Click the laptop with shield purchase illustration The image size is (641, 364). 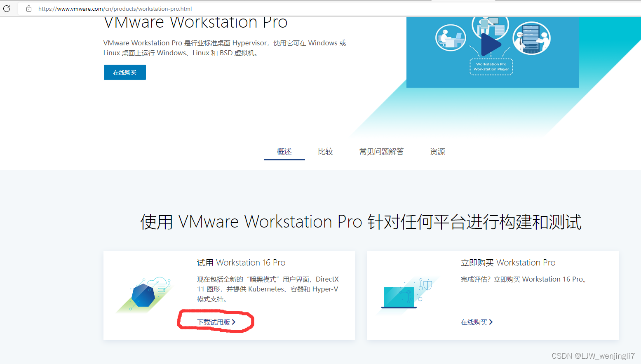pyautogui.click(x=407, y=295)
